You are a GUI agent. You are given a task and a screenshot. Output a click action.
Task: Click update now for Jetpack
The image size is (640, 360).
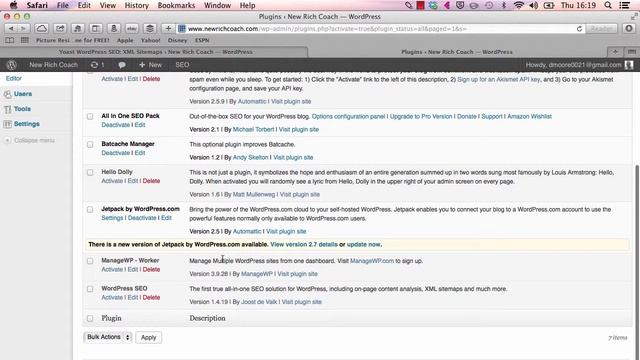pyautogui.click(x=363, y=244)
